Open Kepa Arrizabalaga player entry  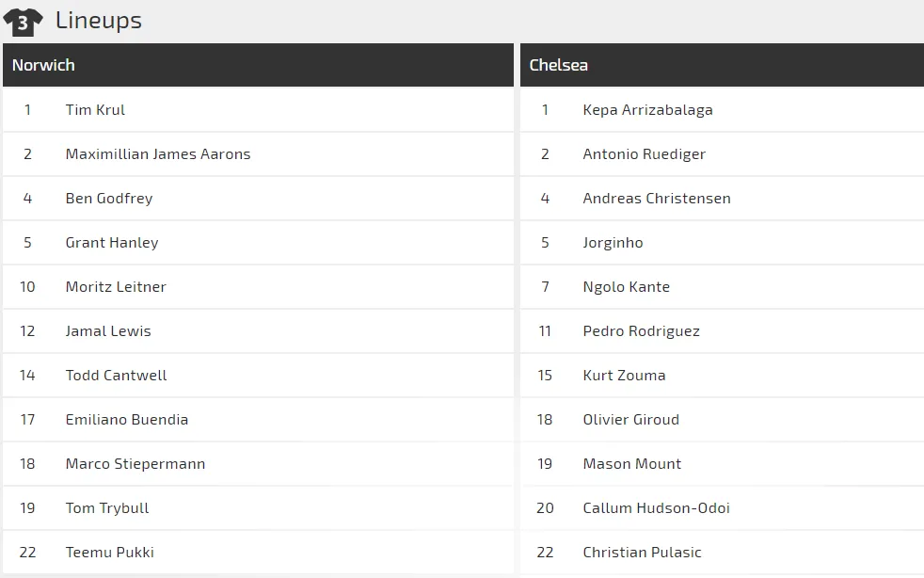[x=647, y=110]
